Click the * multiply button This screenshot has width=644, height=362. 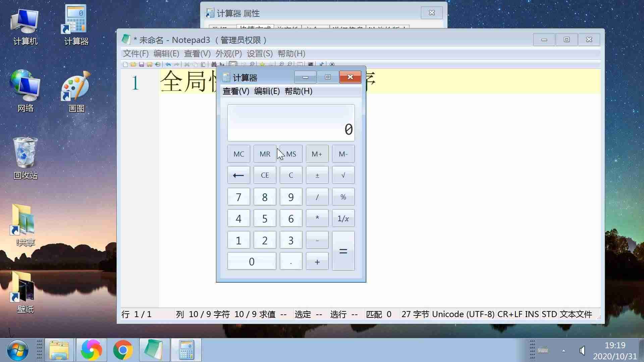[317, 218]
